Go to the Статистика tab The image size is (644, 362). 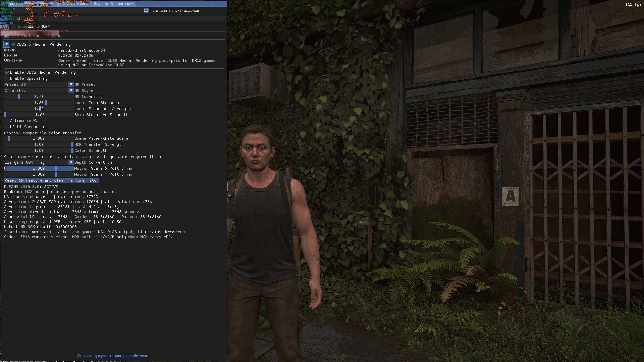pyautogui.click(x=81, y=4)
